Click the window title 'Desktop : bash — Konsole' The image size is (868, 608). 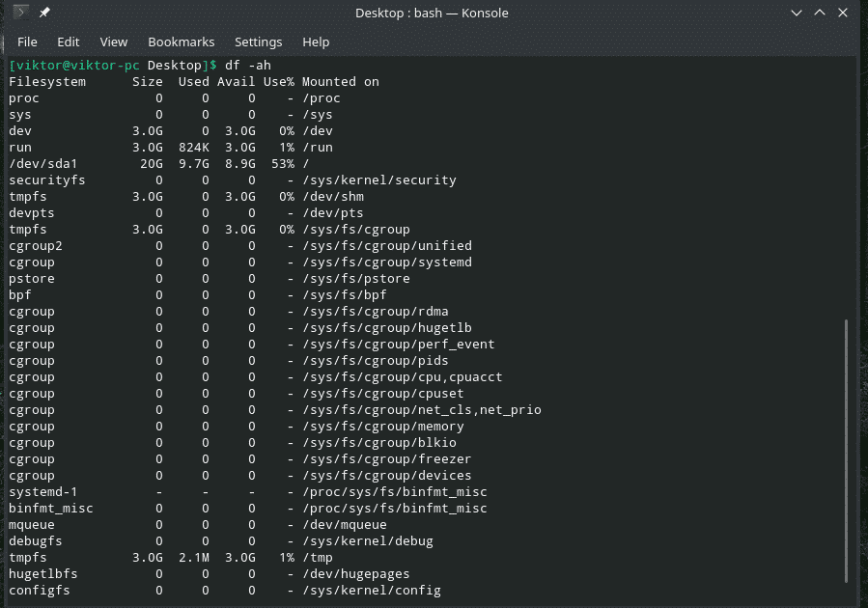tap(432, 13)
